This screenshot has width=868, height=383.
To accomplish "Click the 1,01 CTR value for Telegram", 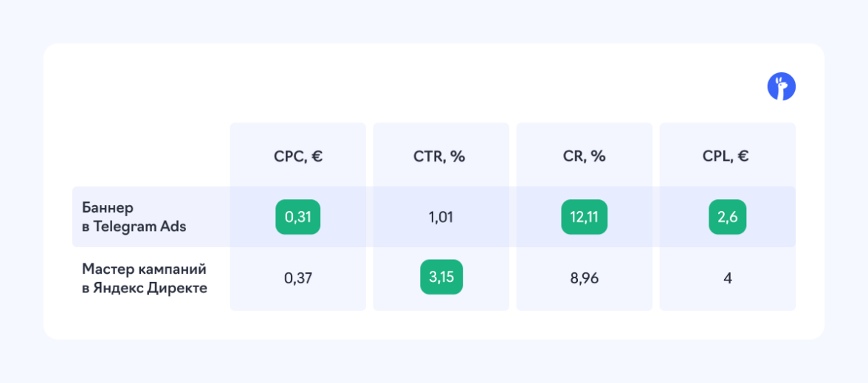I will point(441,217).
